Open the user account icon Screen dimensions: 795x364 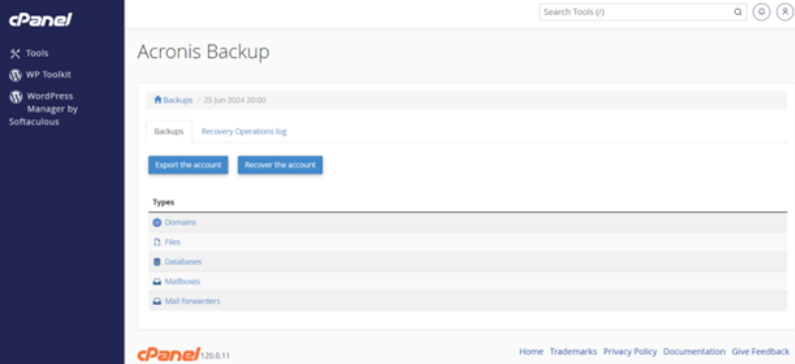pos(785,12)
